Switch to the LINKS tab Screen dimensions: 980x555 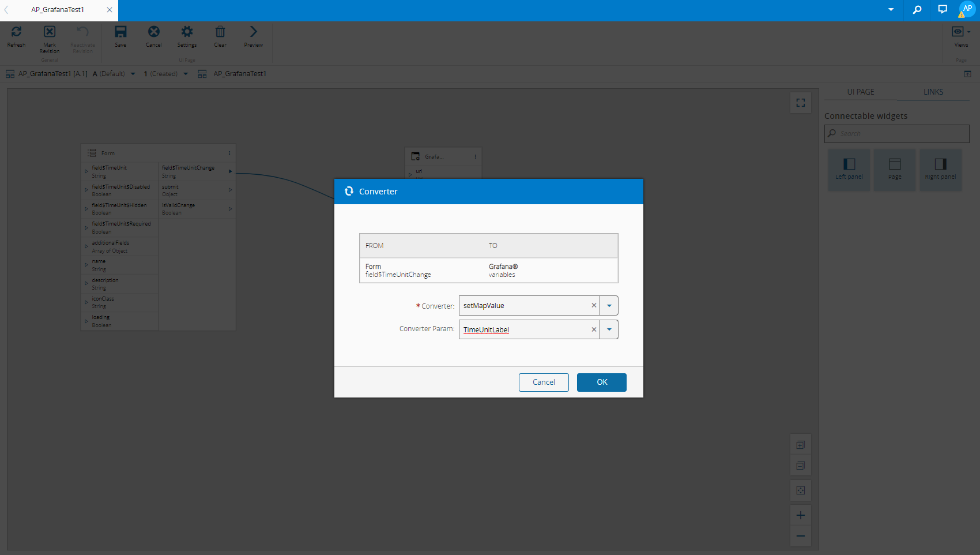(x=933, y=92)
